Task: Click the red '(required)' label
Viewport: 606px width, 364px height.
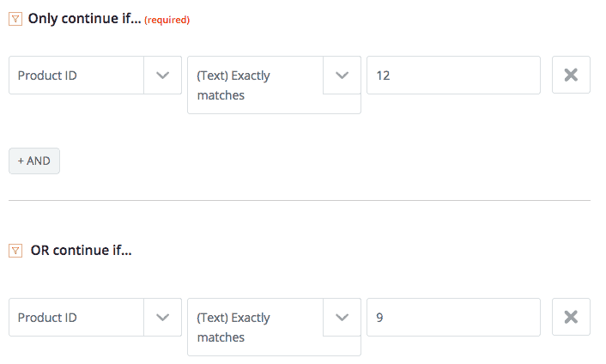Action: [167, 20]
